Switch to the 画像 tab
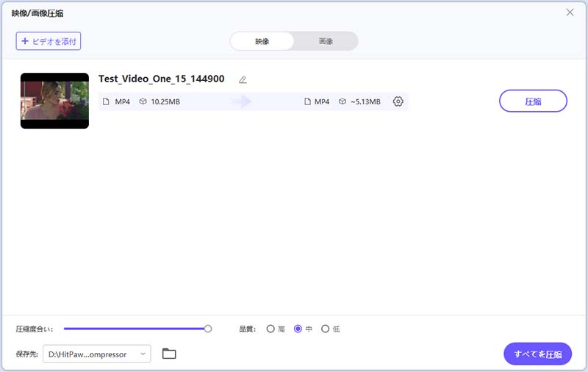Screen dimensions: 588x372 [x=326, y=41]
